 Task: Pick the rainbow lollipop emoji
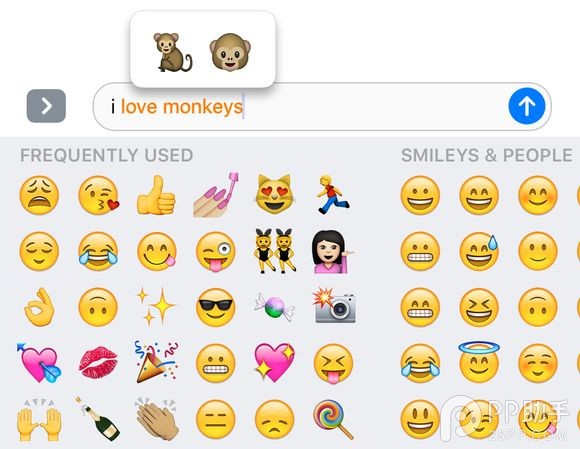pyautogui.click(x=333, y=420)
